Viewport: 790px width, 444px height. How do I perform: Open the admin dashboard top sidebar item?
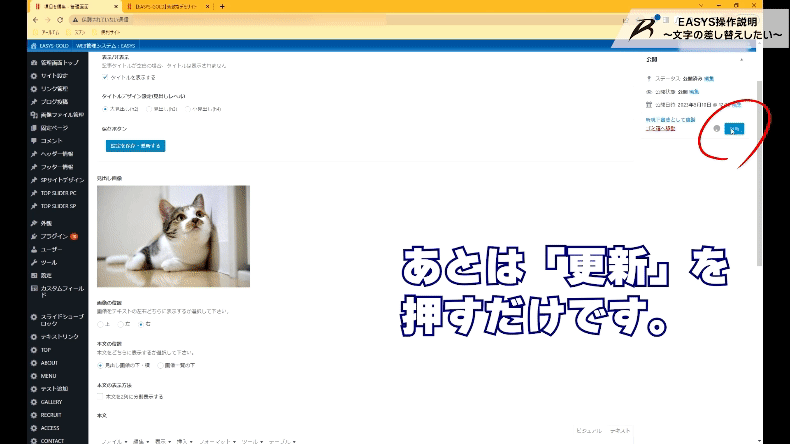[55, 62]
